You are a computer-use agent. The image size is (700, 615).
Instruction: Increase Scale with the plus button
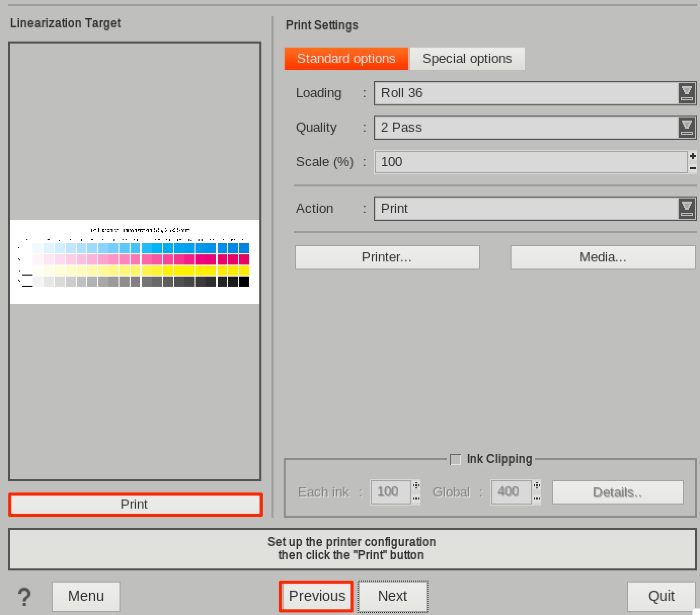tap(692, 157)
